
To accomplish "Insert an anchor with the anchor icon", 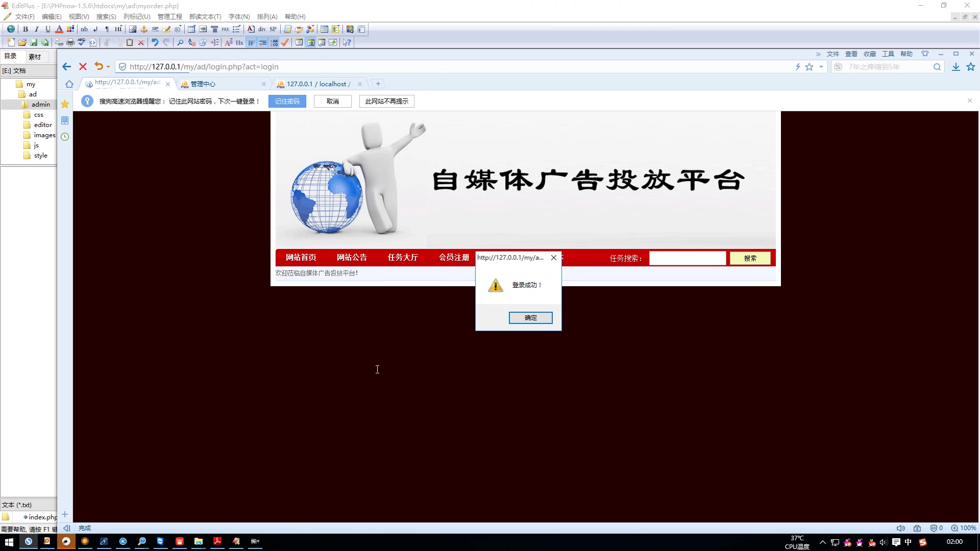I will tap(144, 29).
